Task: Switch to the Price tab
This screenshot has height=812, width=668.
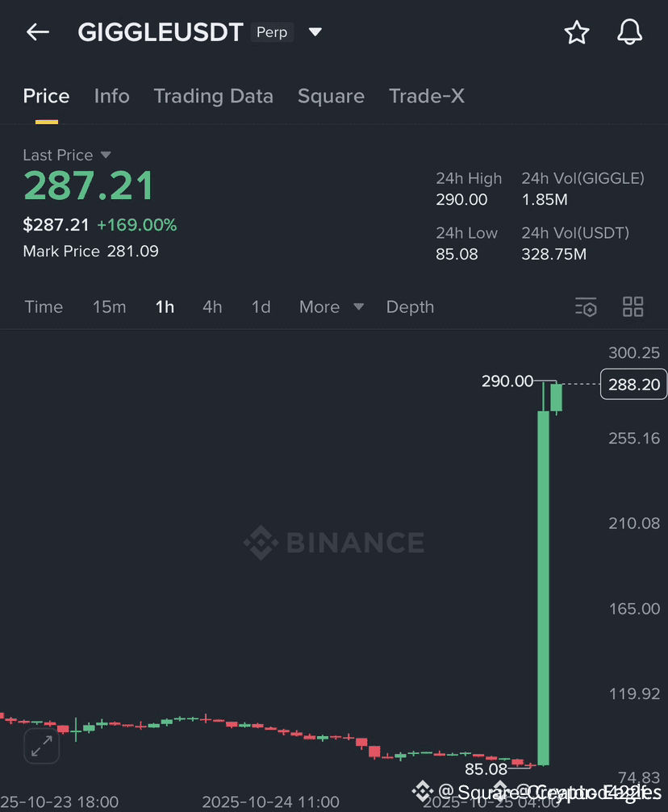Action: click(46, 96)
